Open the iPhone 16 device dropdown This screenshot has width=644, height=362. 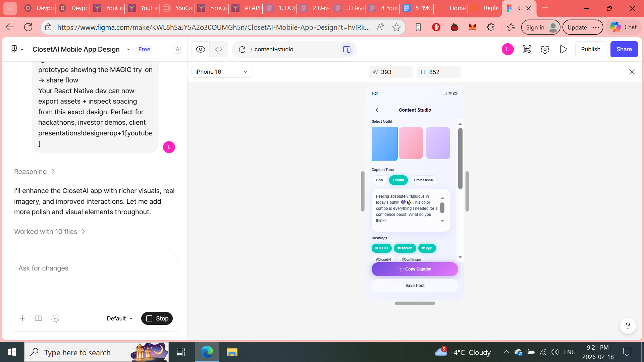tap(221, 72)
